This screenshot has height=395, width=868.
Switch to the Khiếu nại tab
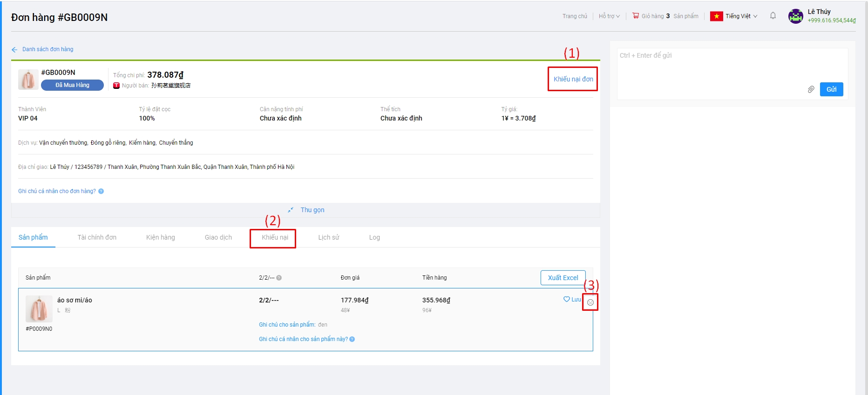(275, 237)
